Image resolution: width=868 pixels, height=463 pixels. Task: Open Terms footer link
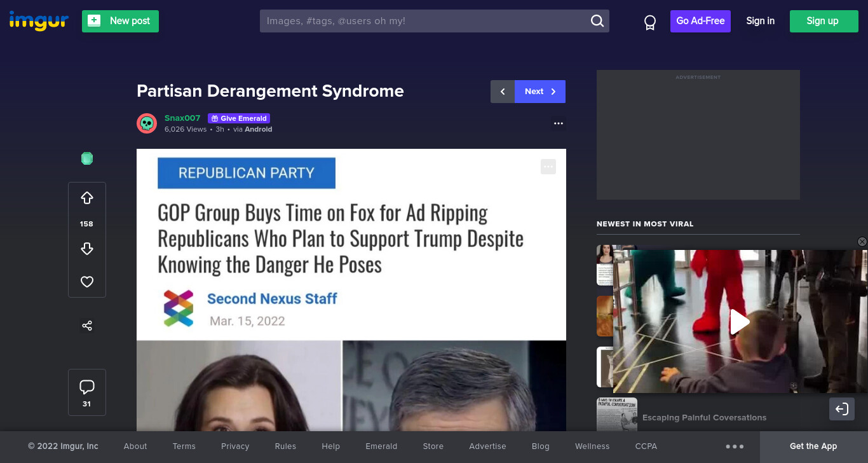(x=184, y=446)
